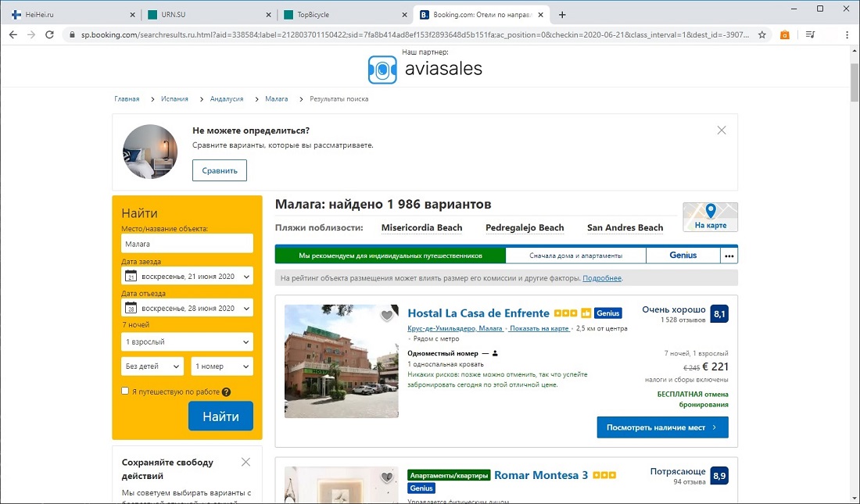Click the blue 'Найти' search button
Screen dimensions: 860x504
[221, 416]
